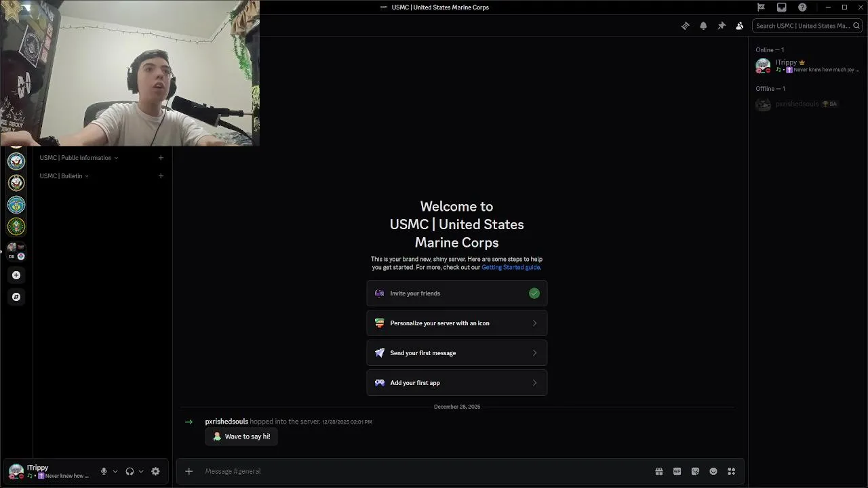Click the 8A server tag badge
This screenshot has width=868, height=488.
point(829,104)
